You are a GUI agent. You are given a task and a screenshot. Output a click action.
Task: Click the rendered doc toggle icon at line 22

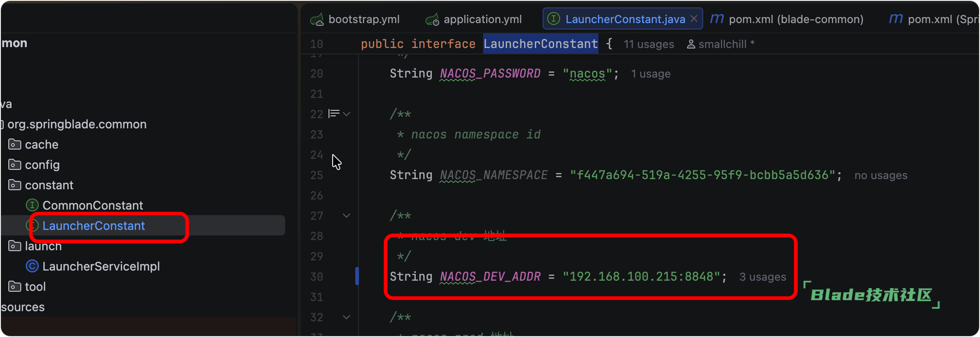[334, 114]
